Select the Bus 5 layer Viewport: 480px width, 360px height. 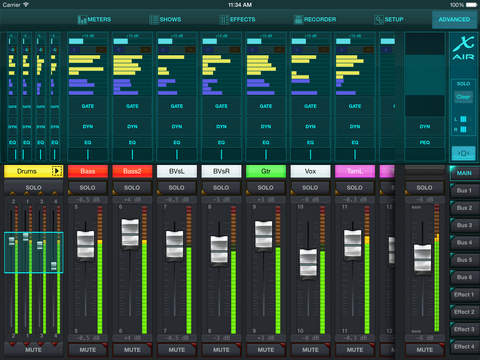[464, 260]
